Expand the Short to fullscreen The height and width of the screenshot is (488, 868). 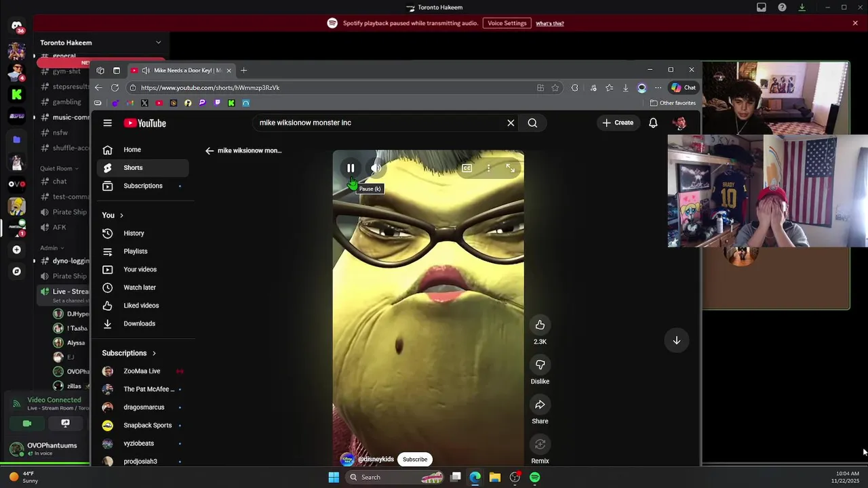(x=511, y=168)
